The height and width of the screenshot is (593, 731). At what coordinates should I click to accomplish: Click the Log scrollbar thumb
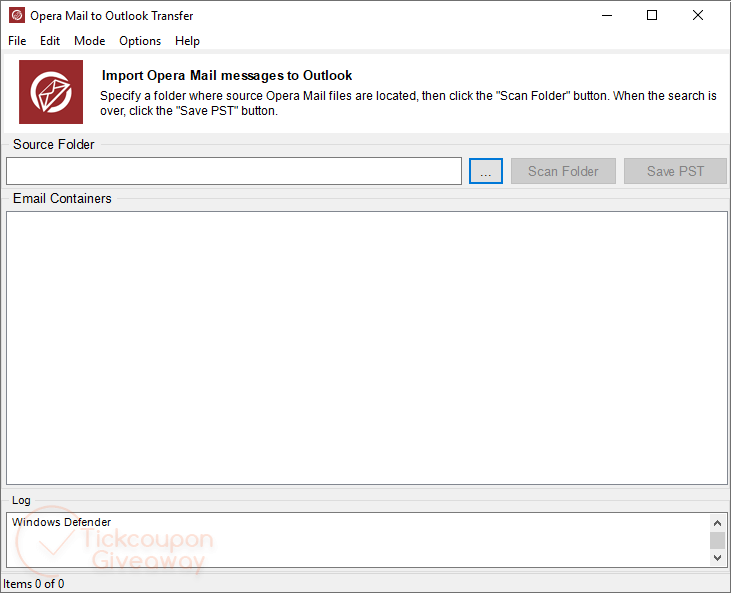point(717,540)
